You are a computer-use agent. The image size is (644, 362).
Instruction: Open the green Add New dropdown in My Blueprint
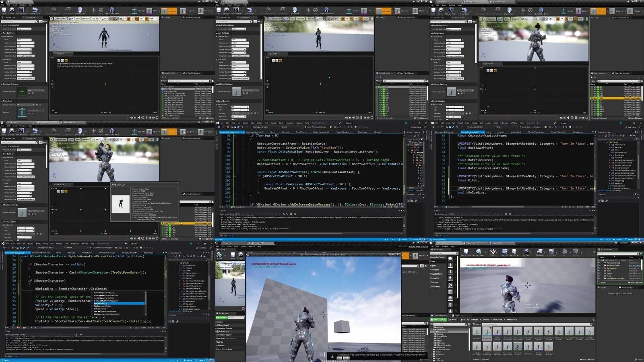[x=222, y=318]
